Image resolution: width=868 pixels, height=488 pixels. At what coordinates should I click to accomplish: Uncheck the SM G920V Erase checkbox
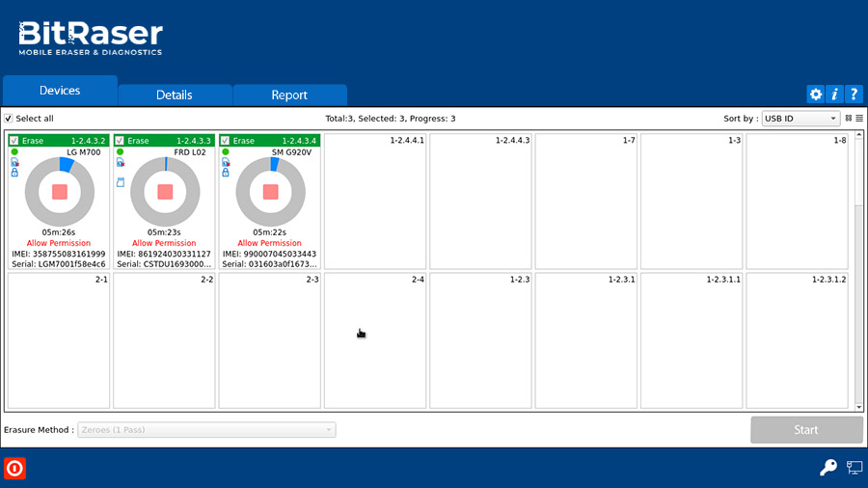[225, 141]
